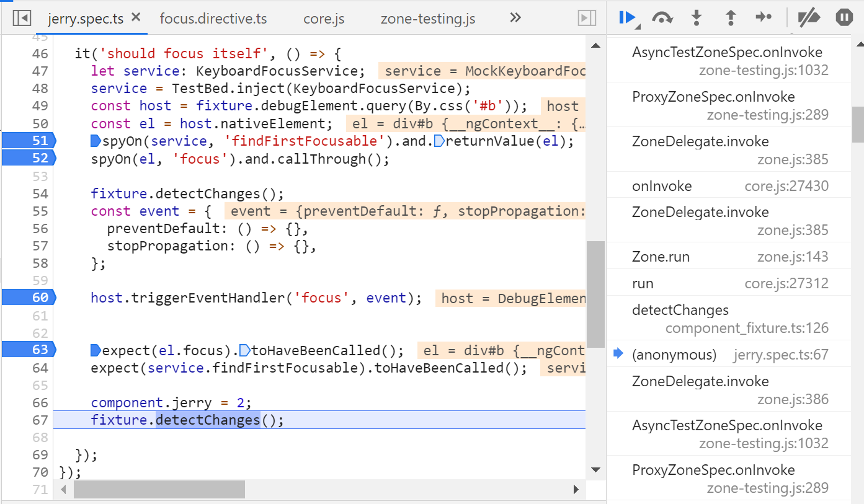Click inline value 'service = MockKeyboardFoc'
This screenshot has height=504, width=864.
point(481,71)
